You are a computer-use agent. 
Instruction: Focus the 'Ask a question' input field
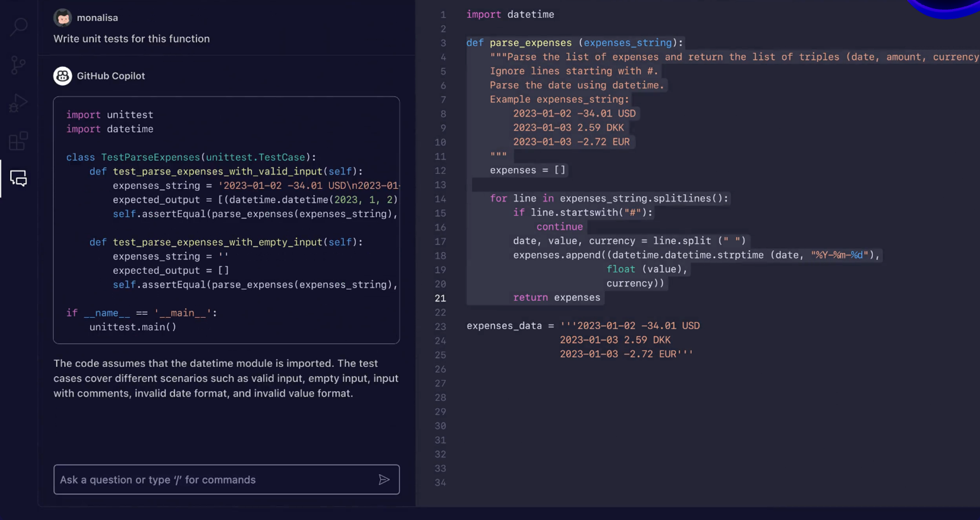tap(214, 479)
